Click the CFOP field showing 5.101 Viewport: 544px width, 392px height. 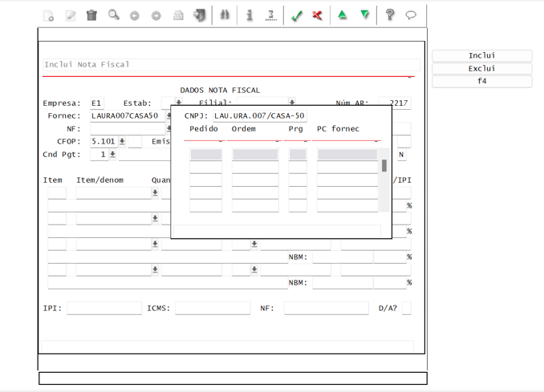click(x=104, y=141)
